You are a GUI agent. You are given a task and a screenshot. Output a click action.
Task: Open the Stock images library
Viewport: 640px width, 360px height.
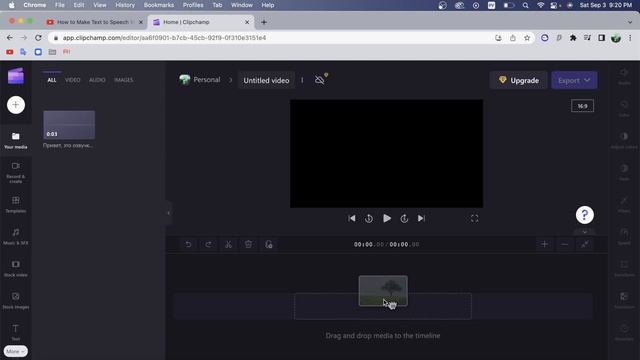click(x=16, y=300)
